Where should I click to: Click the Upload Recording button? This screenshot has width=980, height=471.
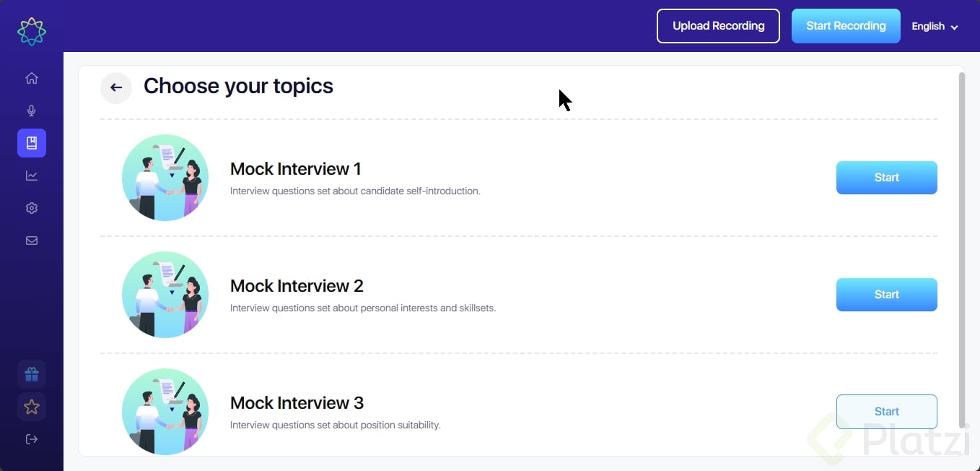tap(718, 26)
